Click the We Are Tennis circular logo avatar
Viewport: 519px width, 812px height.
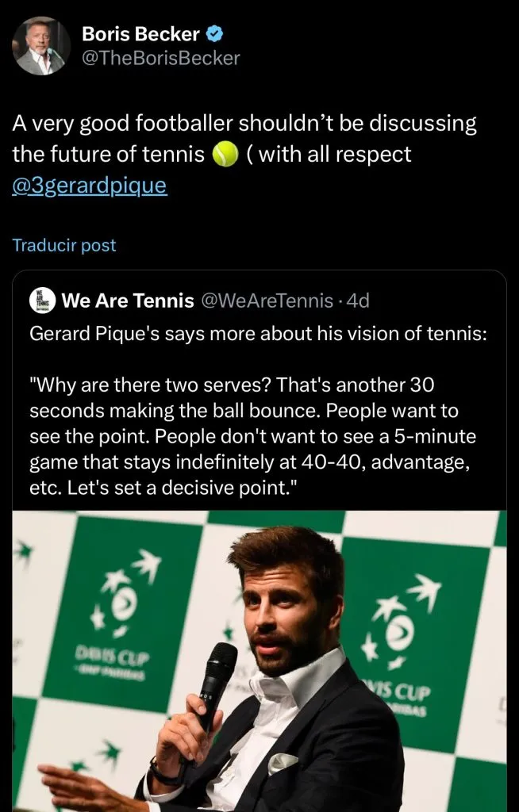coord(41,301)
